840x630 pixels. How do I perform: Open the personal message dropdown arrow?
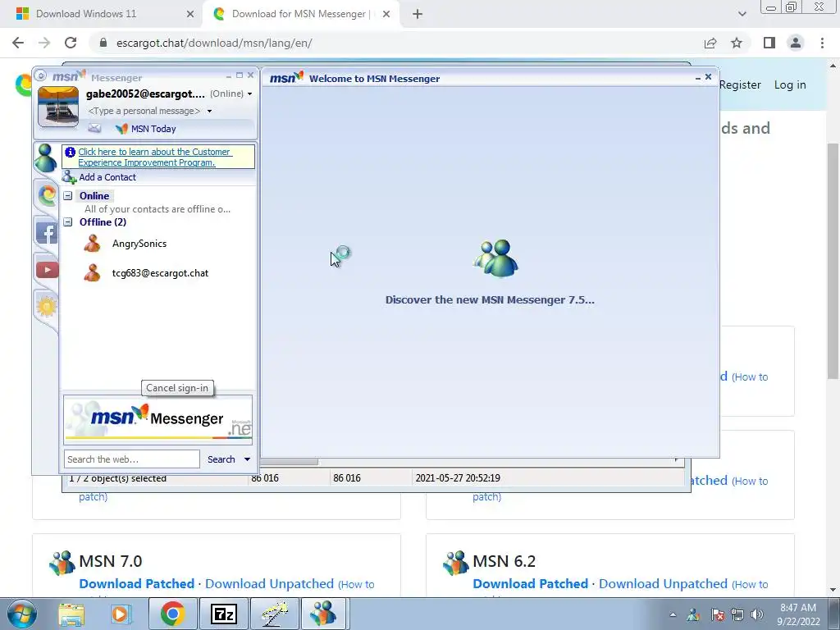209,111
